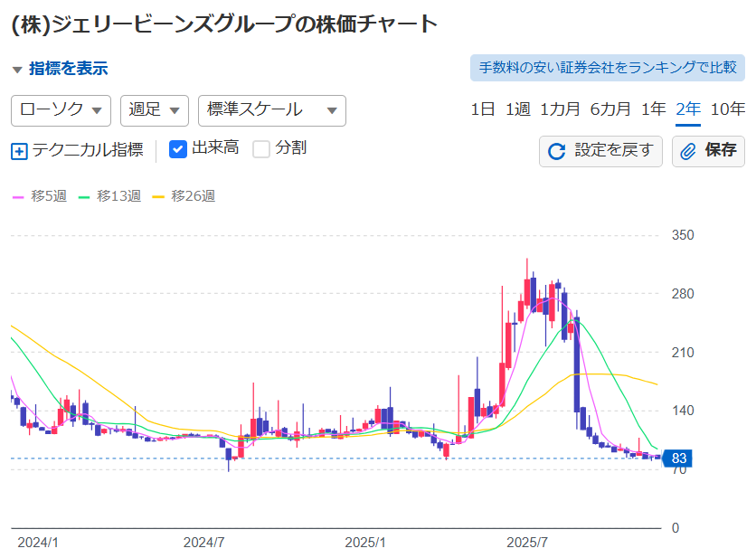Click the paperclip icon on 保存 button

click(688, 151)
